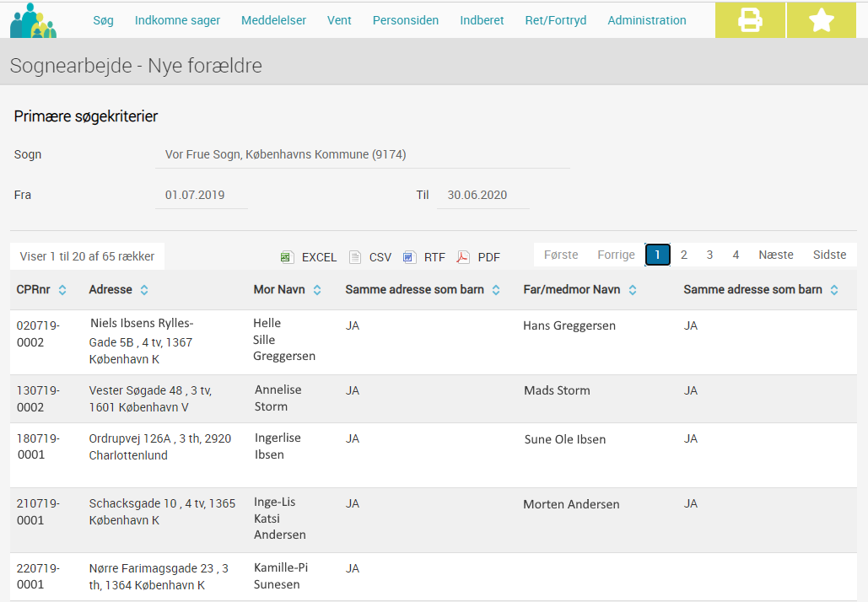Open the Indberet menu
The image size is (868, 602).
pos(482,20)
